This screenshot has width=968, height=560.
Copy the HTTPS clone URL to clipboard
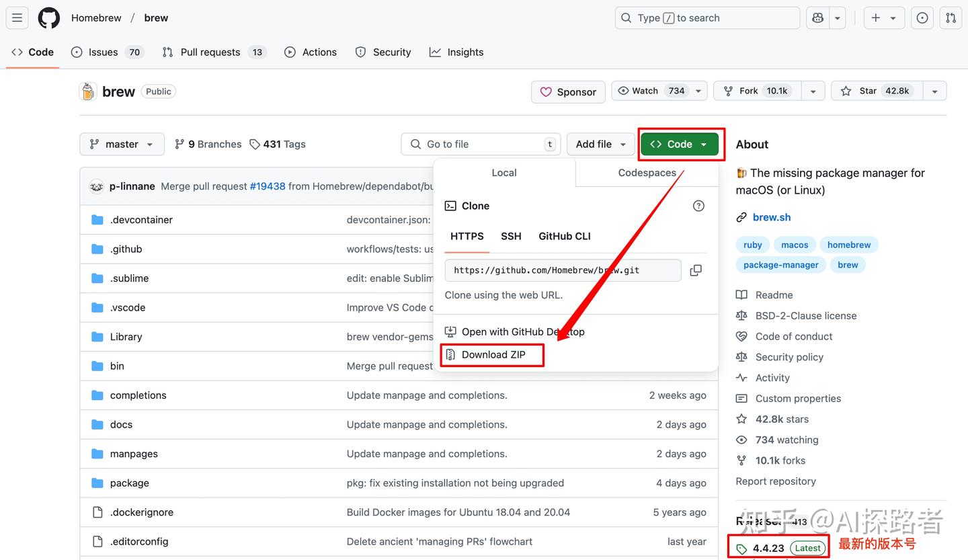pos(696,270)
